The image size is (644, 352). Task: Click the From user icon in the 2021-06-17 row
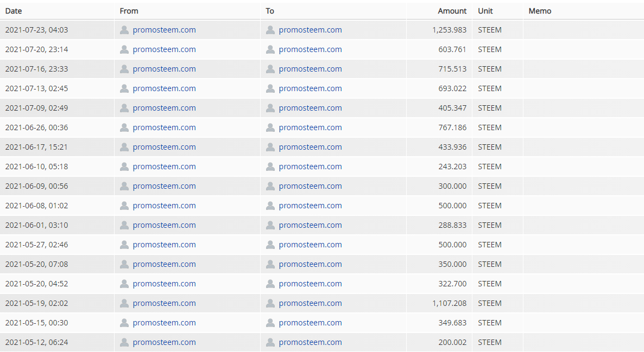pyautogui.click(x=124, y=148)
